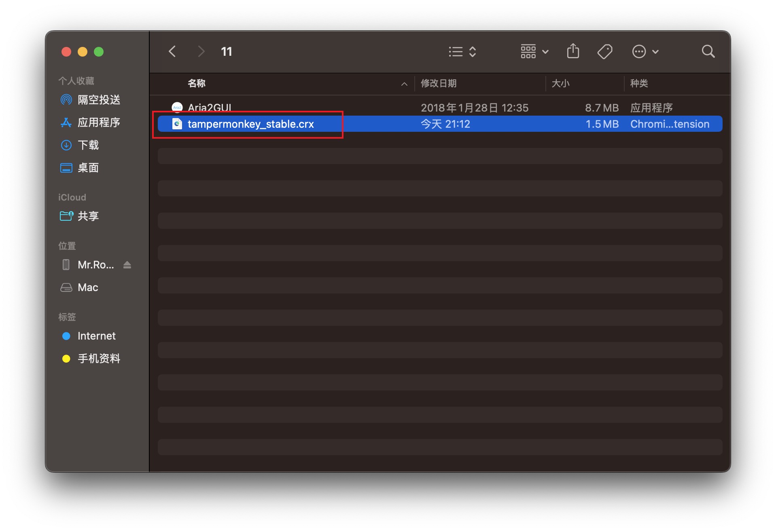Viewport: 776px width, 532px height.
Task: Open 隔空投送 in the sidebar
Action: pyautogui.click(x=99, y=99)
